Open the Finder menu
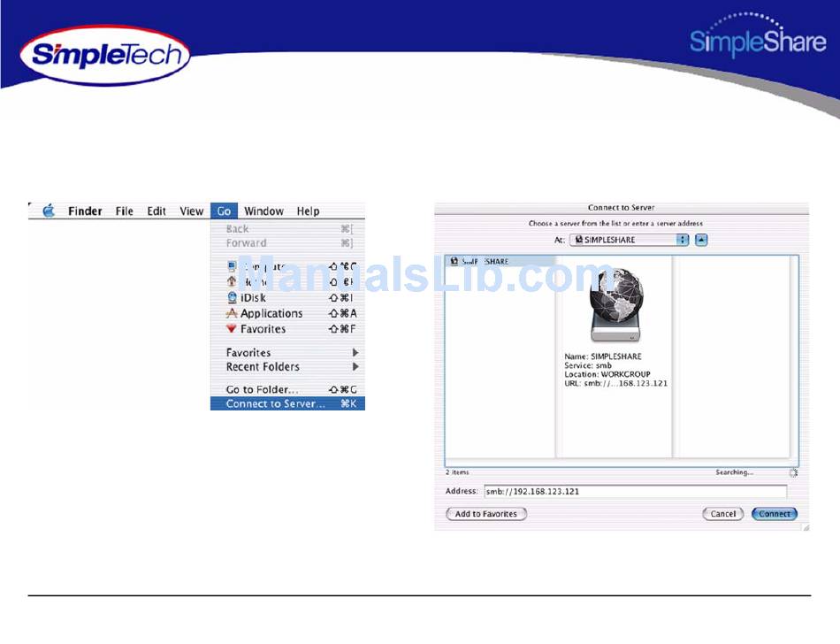840x644 pixels. tap(85, 211)
